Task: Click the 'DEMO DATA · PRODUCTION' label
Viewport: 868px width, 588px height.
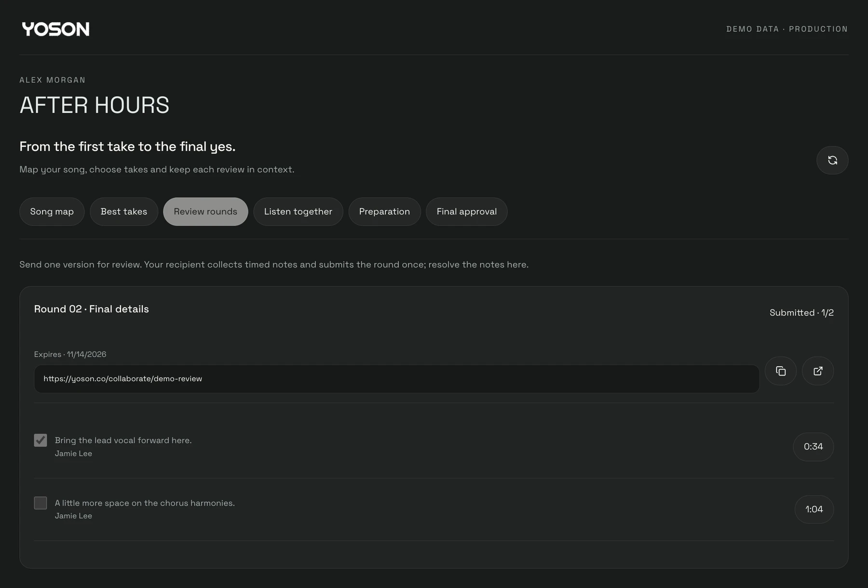Action: pyautogui.click(x=787, y=29)
